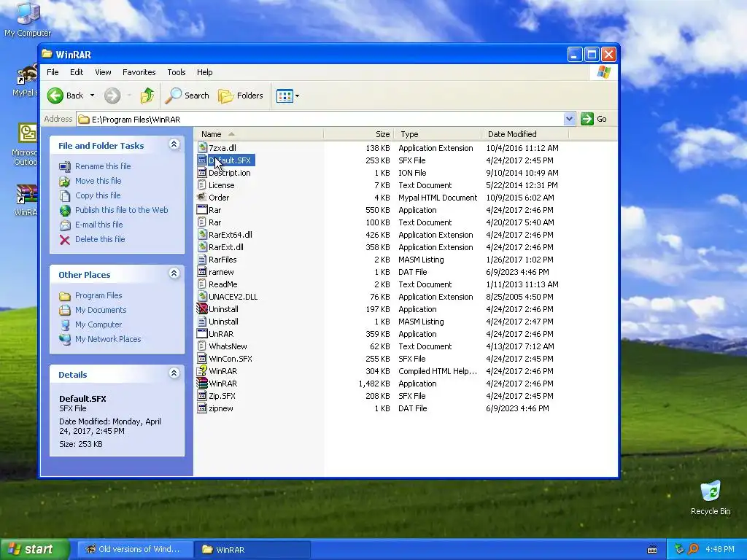
Task: Open the File menu
Action: pos(53,72)
